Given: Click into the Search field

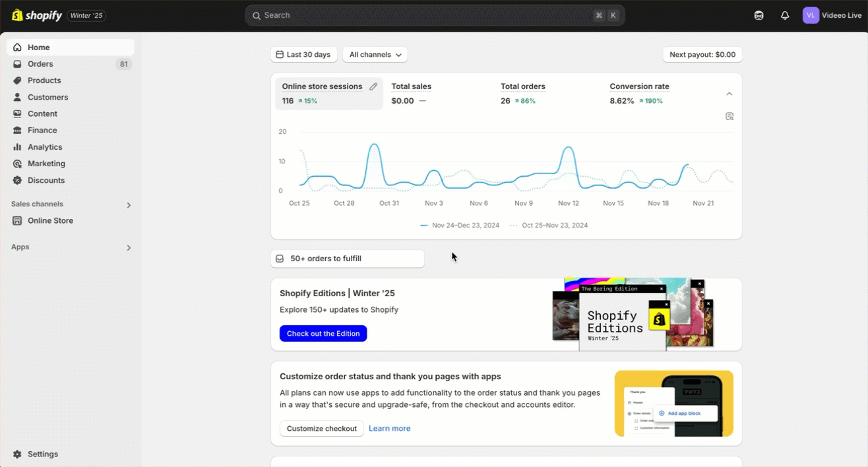Looking at the screenshot, I should 422,15.
